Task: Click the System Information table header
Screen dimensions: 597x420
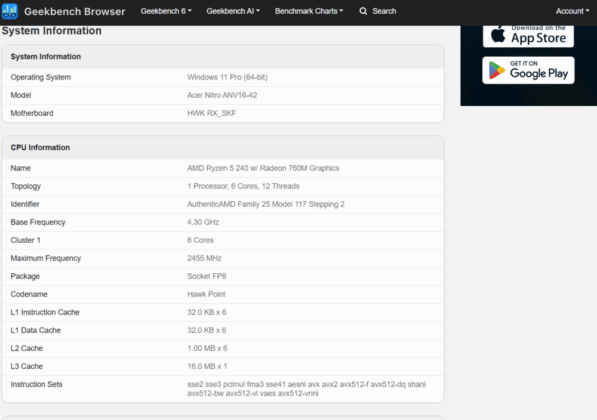Action: [223, 56]
